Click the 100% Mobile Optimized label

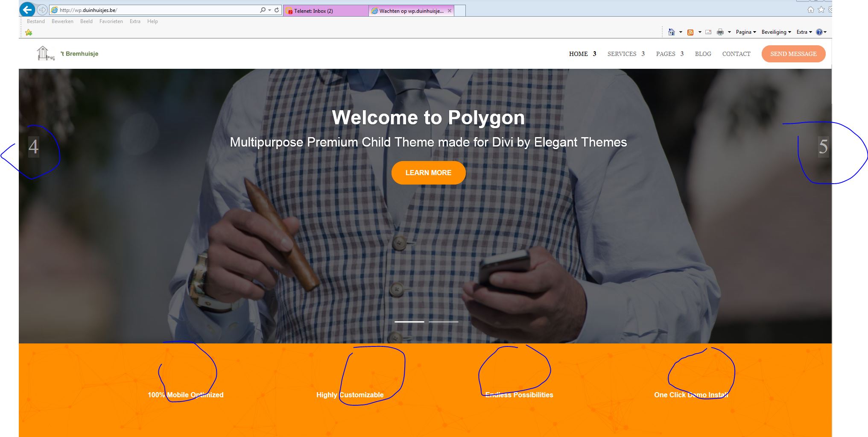tap(186, 395)
